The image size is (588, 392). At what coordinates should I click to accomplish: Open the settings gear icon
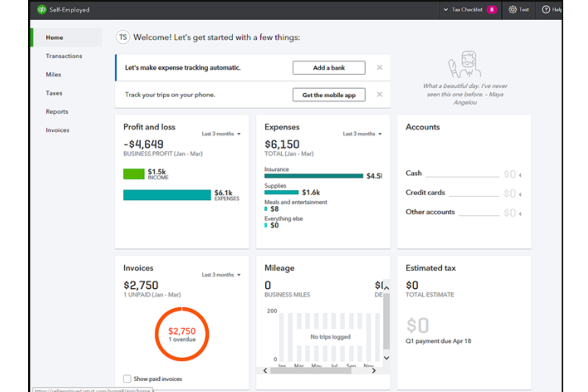(513, 10)
